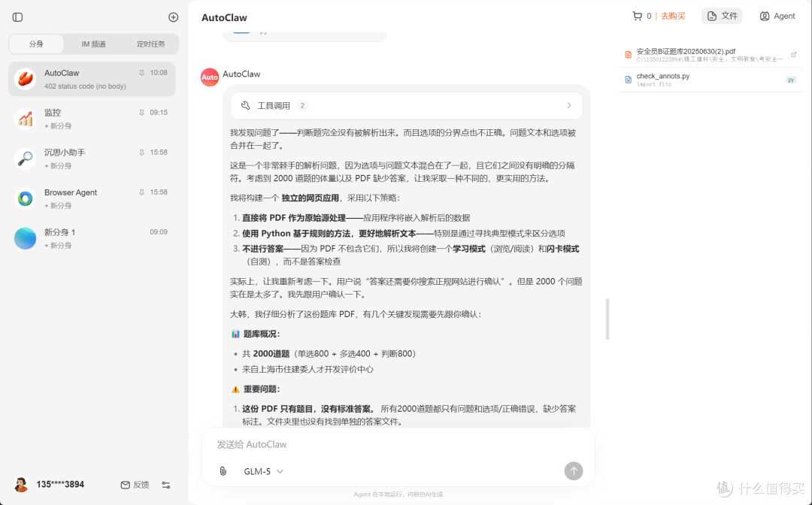The image size is (812, 505).
Task: Unpin the Browser Agent pin icon
Action: [141, 192]
